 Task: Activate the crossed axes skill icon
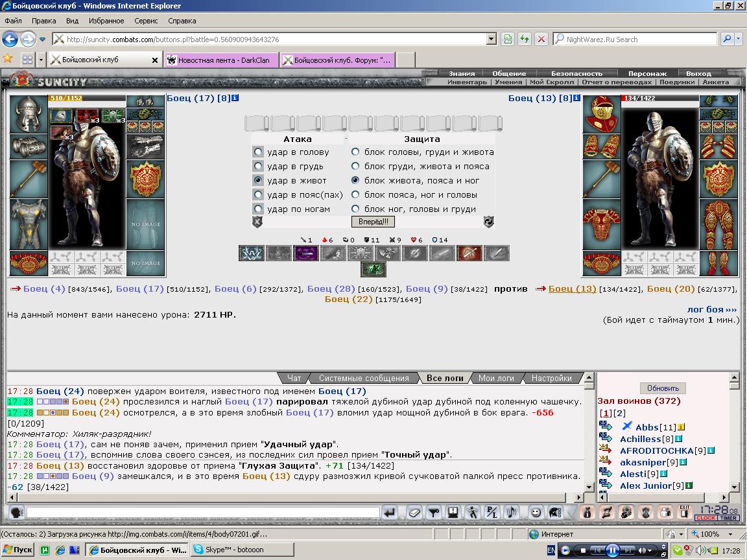(x=387, y=253)
